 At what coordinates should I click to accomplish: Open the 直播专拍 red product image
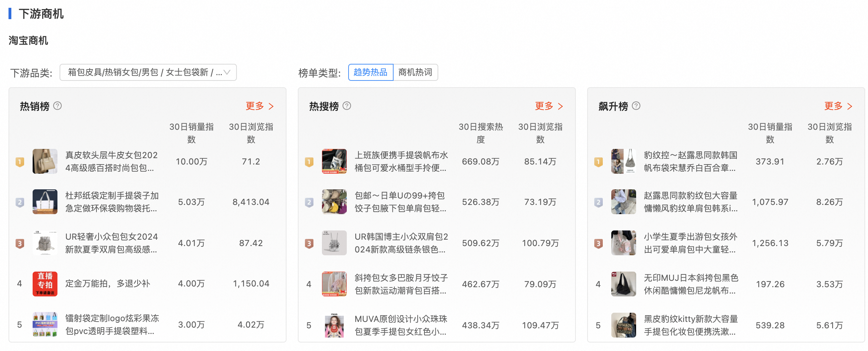pos(45,284)
